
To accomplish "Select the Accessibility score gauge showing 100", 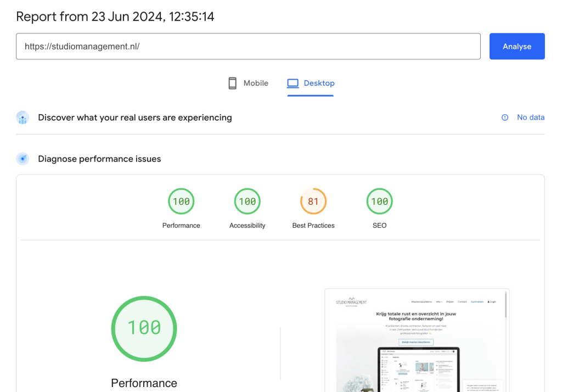I will 247,201.
